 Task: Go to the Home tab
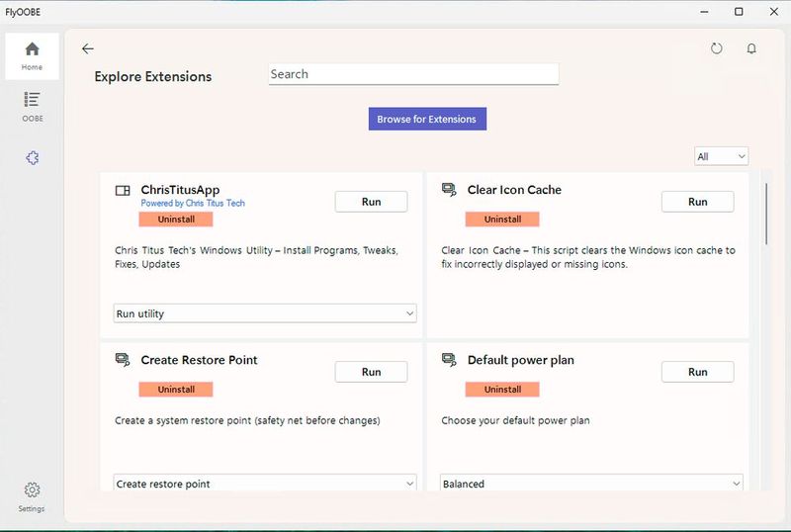(x=32, y=55)
